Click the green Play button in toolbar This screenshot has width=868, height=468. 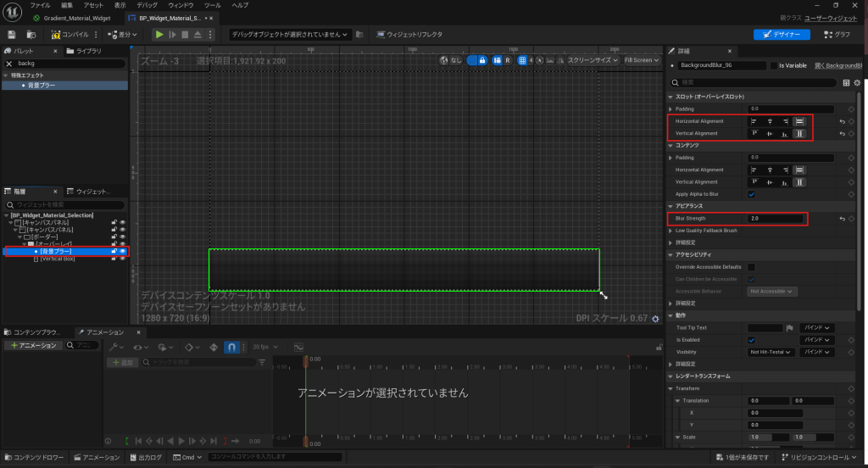pyautogui.click(x=159, y=35)
